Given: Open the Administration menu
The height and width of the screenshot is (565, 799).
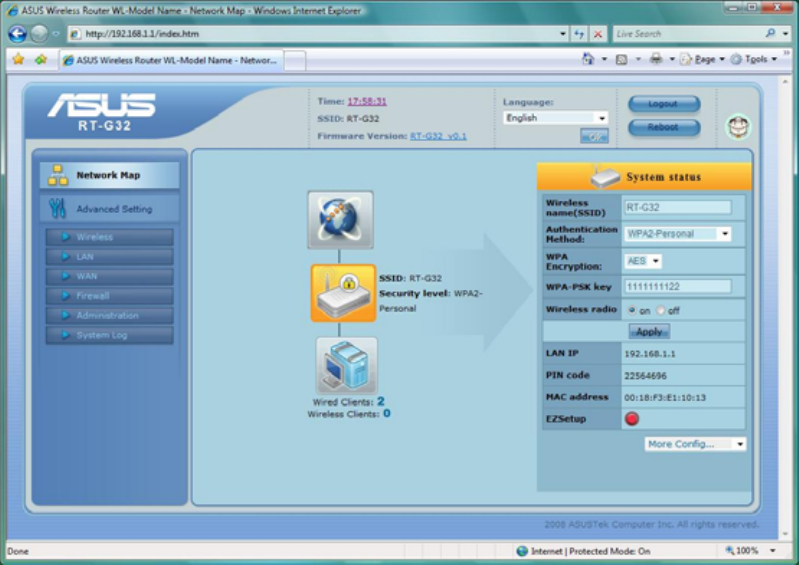Looking at the screenshot, I should [110, 315].
